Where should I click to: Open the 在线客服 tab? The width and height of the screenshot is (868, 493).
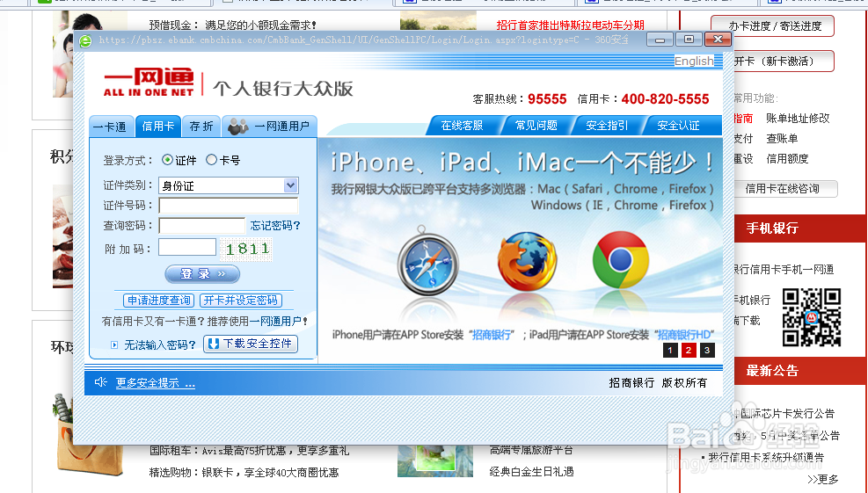(463, 126)
